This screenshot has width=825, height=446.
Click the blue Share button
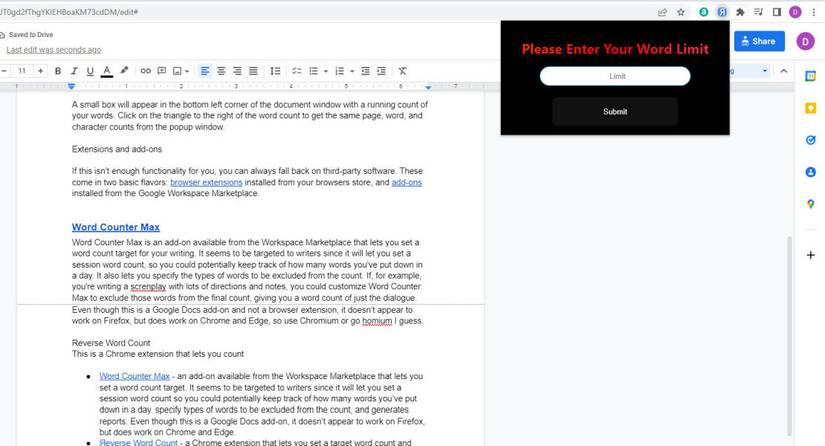[x=759, y=41]
